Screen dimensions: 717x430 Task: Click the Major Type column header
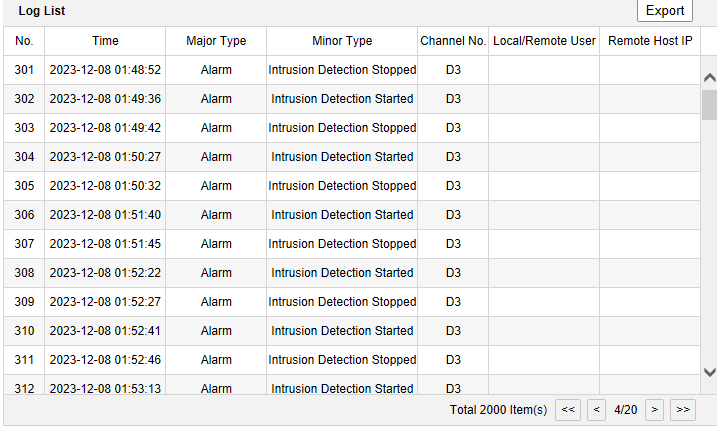[x=216, y=41]
